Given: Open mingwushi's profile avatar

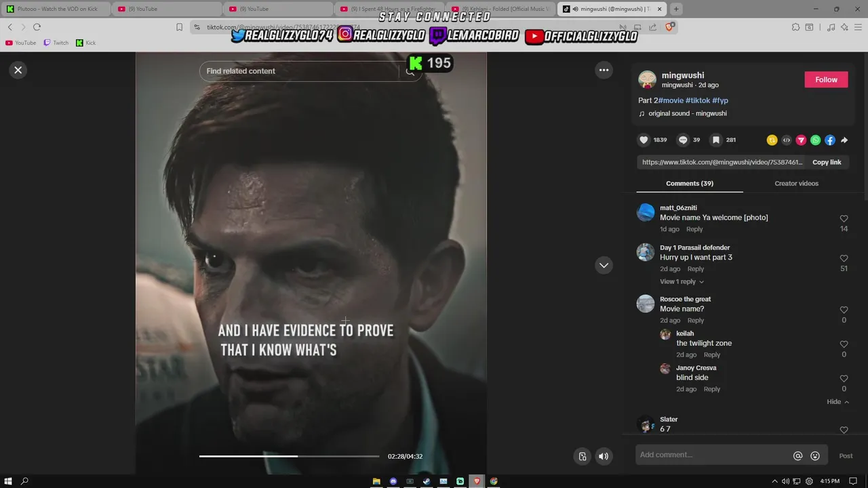Looking at the screenshot, I should coord(648,79).
